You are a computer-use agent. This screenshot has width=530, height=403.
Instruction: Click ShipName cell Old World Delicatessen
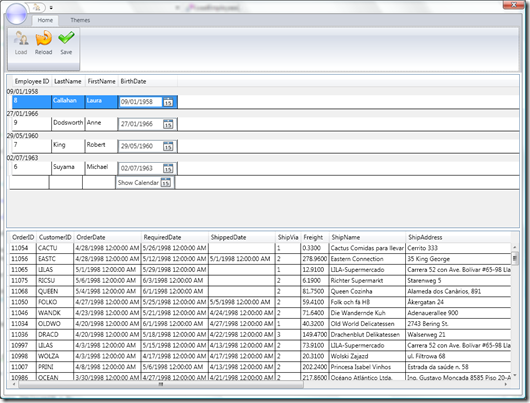click(367, 324)
